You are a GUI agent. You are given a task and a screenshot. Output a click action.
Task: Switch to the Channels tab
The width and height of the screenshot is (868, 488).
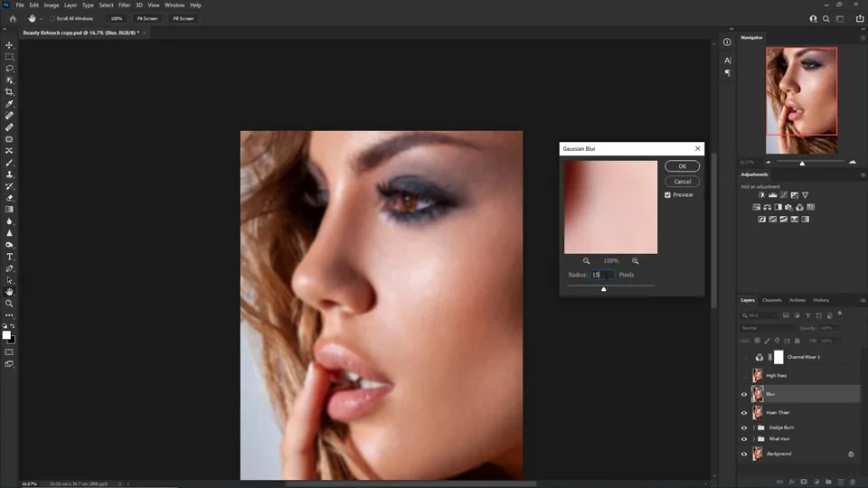[x=771, y=300]
